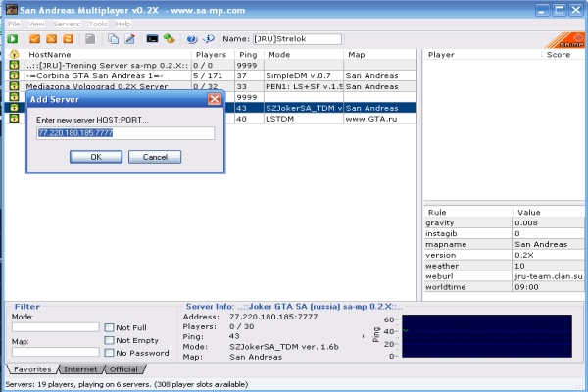
Task: Open the File menu
Action: [x=14, y=24]
